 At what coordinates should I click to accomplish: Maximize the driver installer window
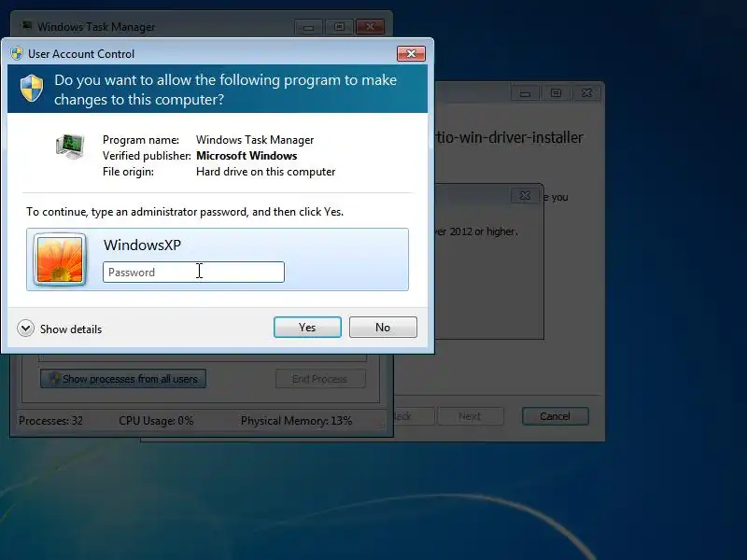coord(556,92)
